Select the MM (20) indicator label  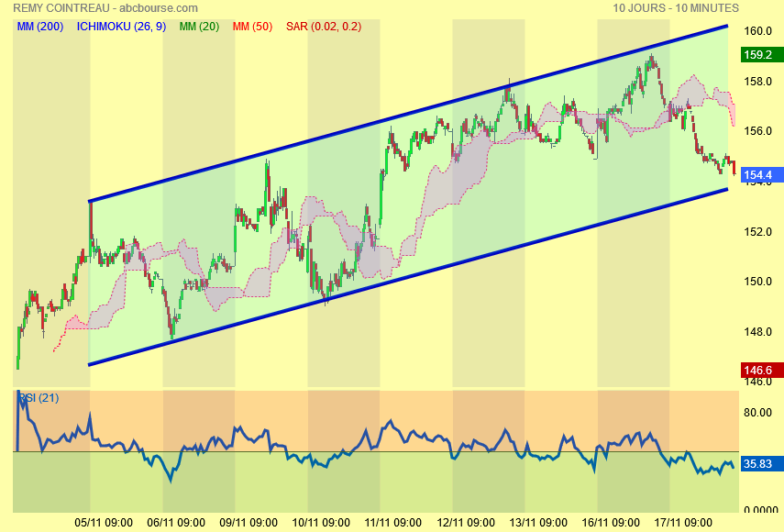[199, 27]
